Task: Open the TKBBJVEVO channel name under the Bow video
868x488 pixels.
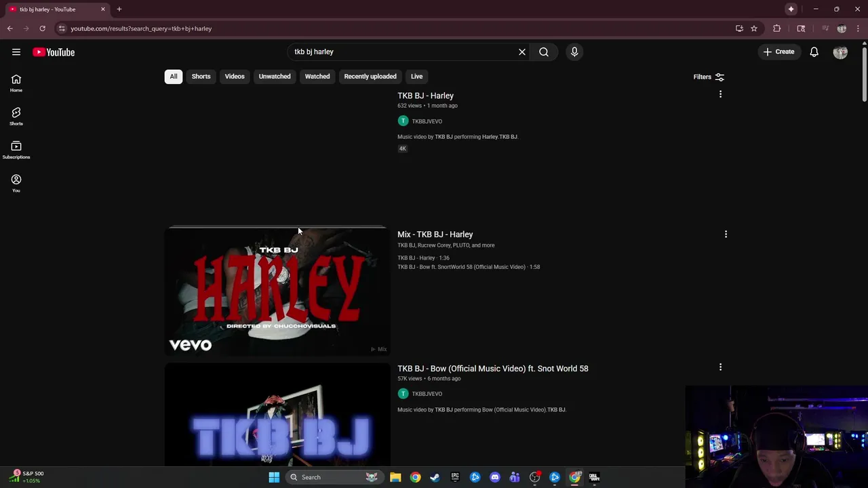Action: click(x=427, y=394)
